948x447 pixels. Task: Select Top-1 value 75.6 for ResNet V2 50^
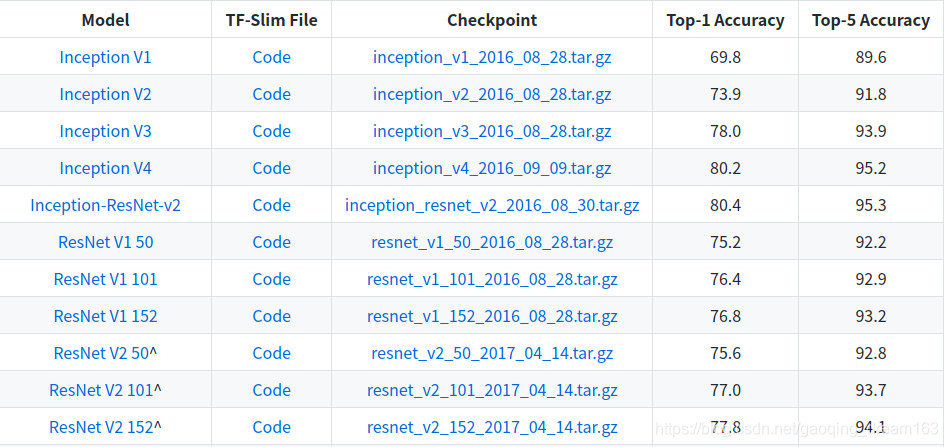[x=726, y=353]
